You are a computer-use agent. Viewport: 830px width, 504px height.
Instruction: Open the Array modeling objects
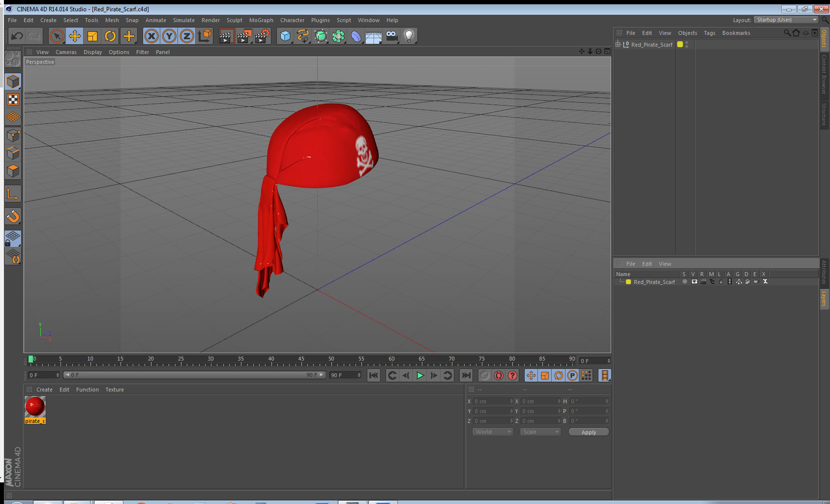(x=338, y=36)
